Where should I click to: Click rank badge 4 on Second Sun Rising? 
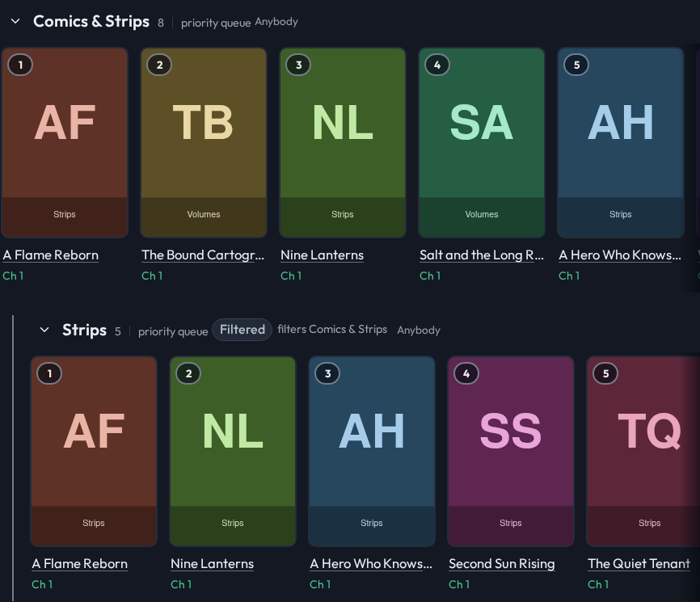tap(466, 373)
